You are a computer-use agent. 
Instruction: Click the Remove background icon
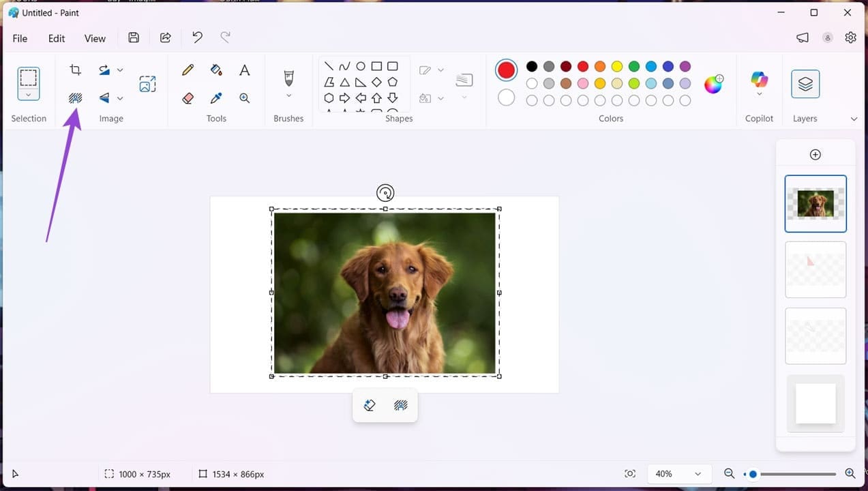pyautogui.click(x=75, y=98)
